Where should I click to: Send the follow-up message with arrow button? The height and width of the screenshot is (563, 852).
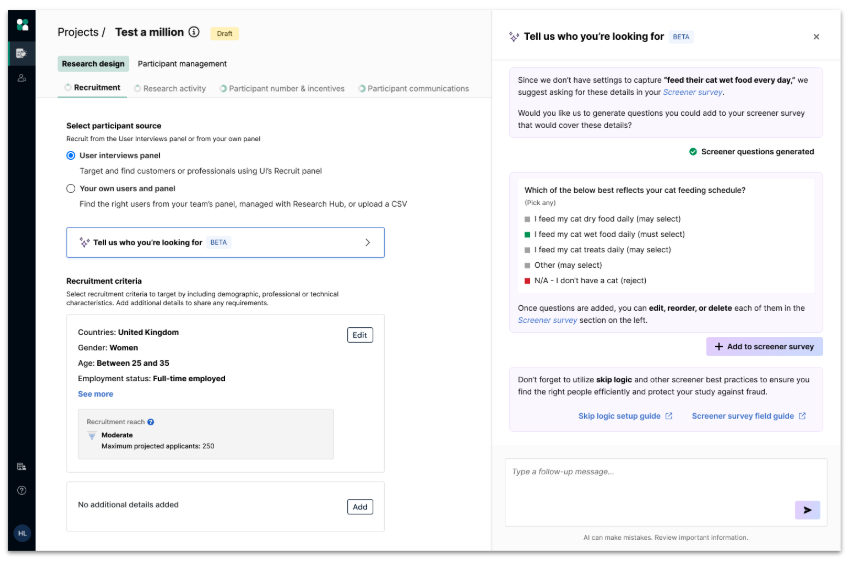coord(807,510)
